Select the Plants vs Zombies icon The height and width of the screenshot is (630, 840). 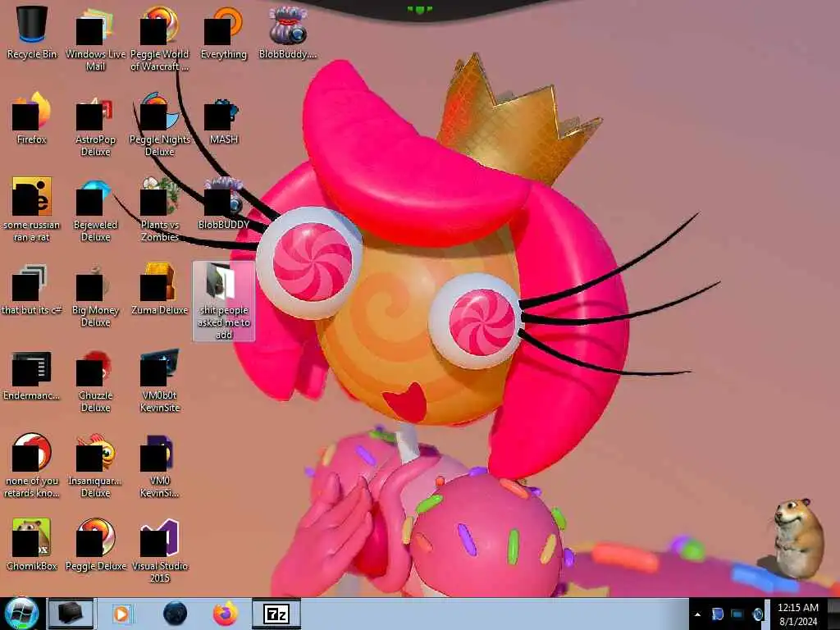point(160,209)
